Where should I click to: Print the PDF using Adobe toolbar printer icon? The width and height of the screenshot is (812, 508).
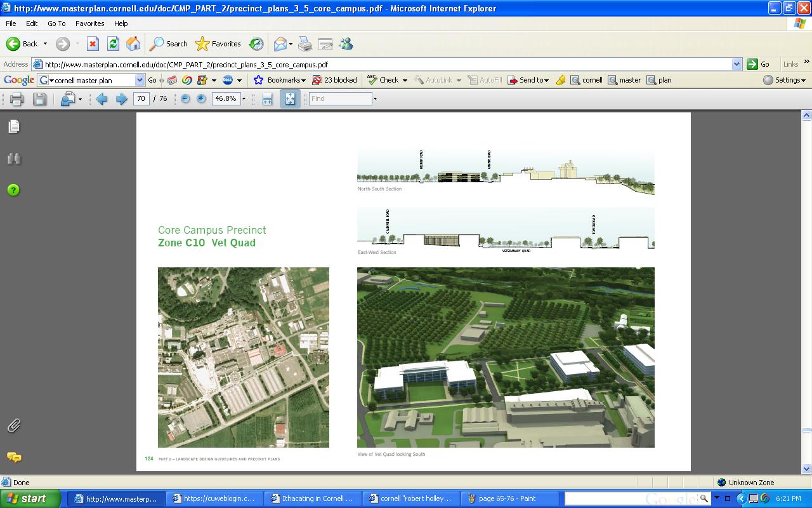(x=17, y=99)
